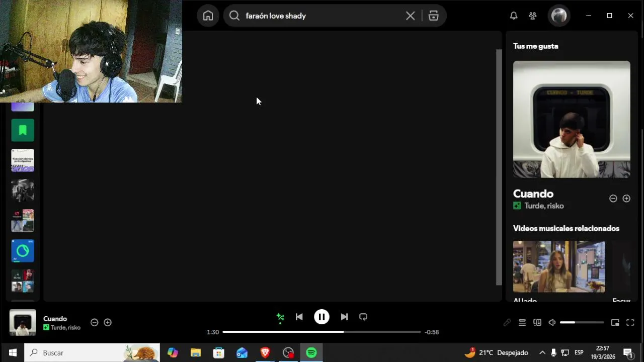Toggle remaining time display '-0:58'
This screenshot has width=644, height=362.
(432, 332)
